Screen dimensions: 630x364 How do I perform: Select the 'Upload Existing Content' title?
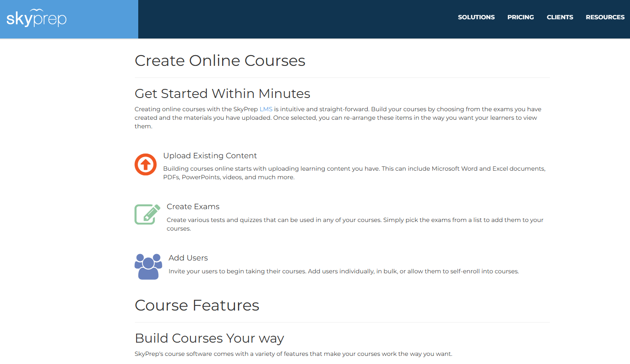(210, 156)
